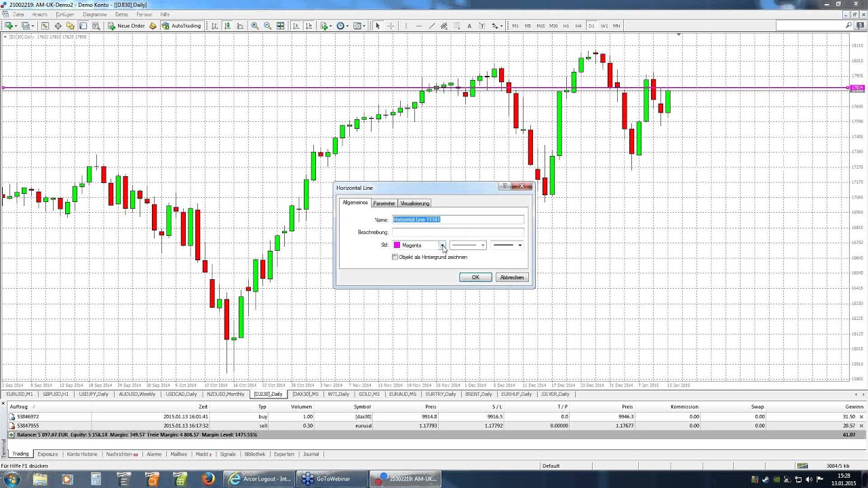Confirm dialog with OK button
868x488 pixels.
(x=475, y=277)
